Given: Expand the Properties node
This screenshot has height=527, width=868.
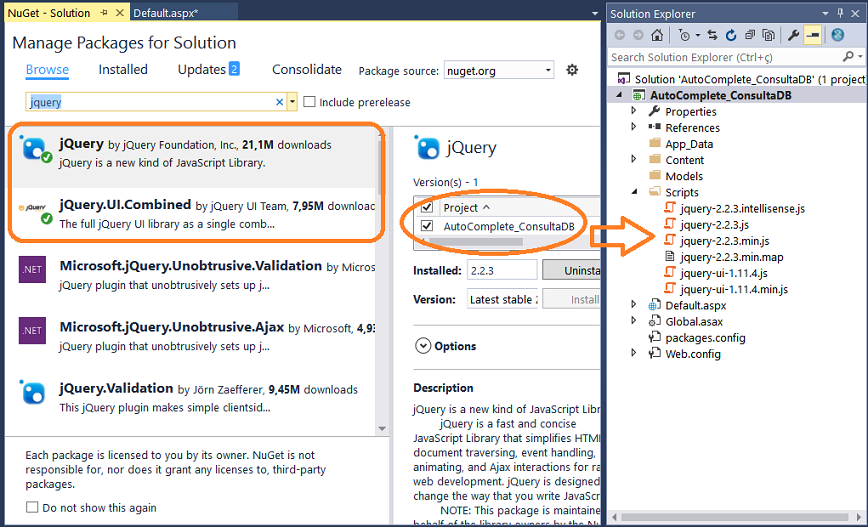Looking at the screenshot, I should [634, 111].
